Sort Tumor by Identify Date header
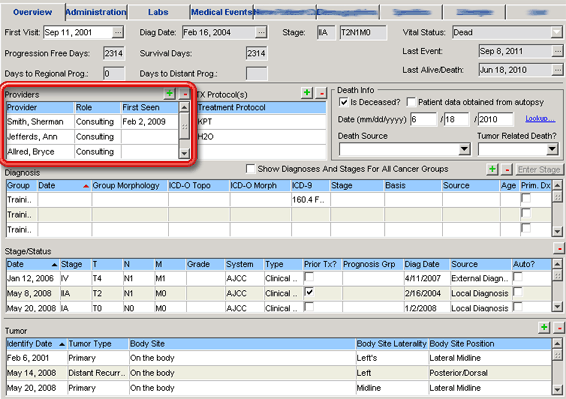566x399 pixels. point(36,344)
